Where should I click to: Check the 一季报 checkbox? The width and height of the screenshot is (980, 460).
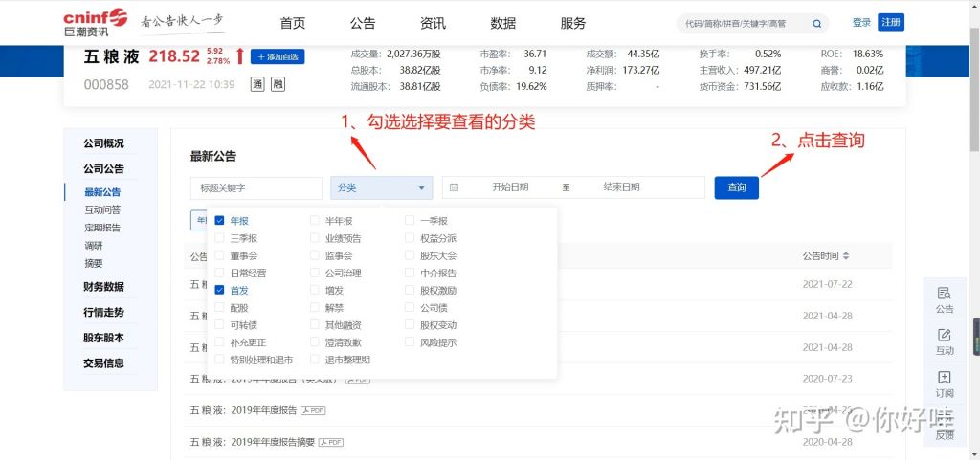pos(410,220)
